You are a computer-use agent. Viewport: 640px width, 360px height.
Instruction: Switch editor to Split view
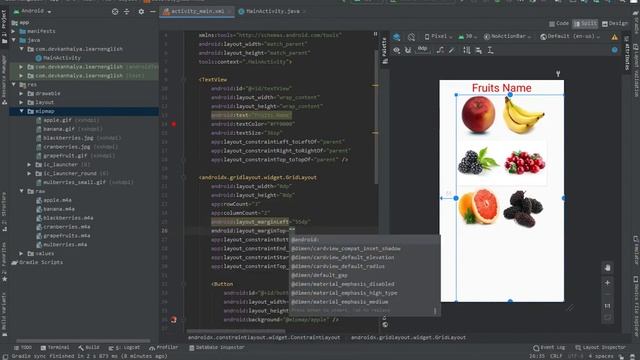[585, 24]
